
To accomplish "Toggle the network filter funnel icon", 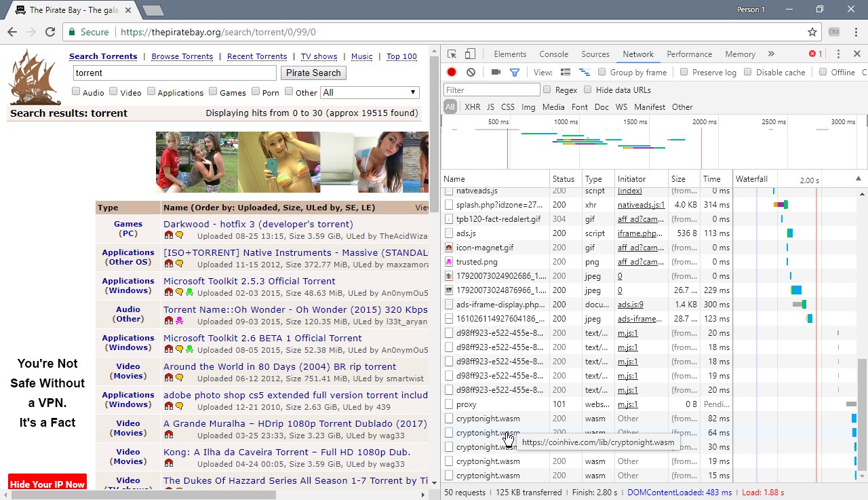I will (x=515, y=72).
